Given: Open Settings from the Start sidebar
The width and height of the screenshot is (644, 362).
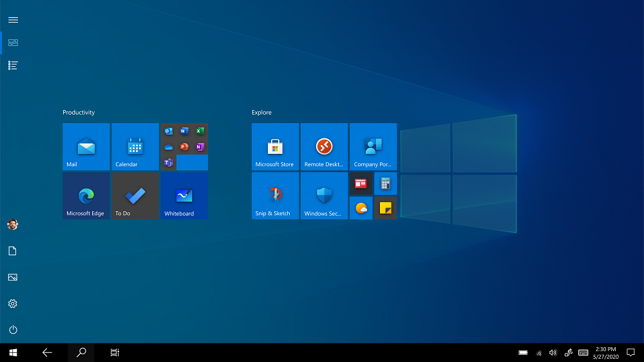Looking at the screenshot, I should (13, 303).
